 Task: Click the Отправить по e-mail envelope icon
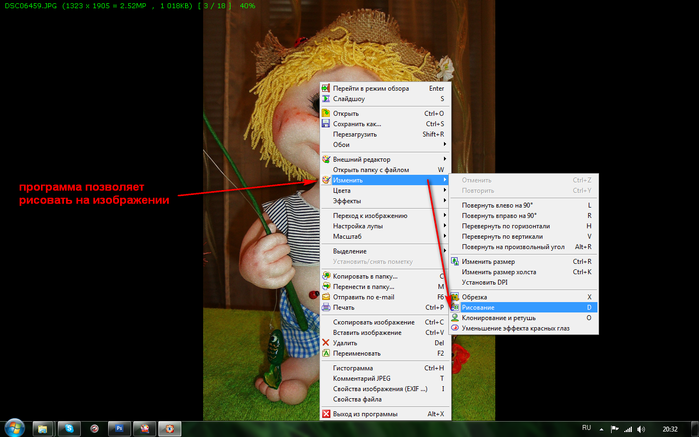pyautogui.click(x=326, y=297)
